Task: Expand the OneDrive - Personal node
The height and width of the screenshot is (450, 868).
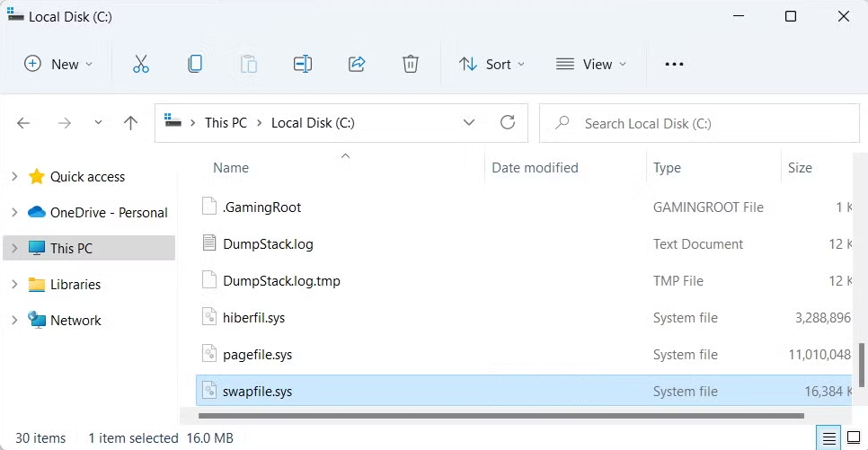Action: pyautogui.click(x=14, y=213)
